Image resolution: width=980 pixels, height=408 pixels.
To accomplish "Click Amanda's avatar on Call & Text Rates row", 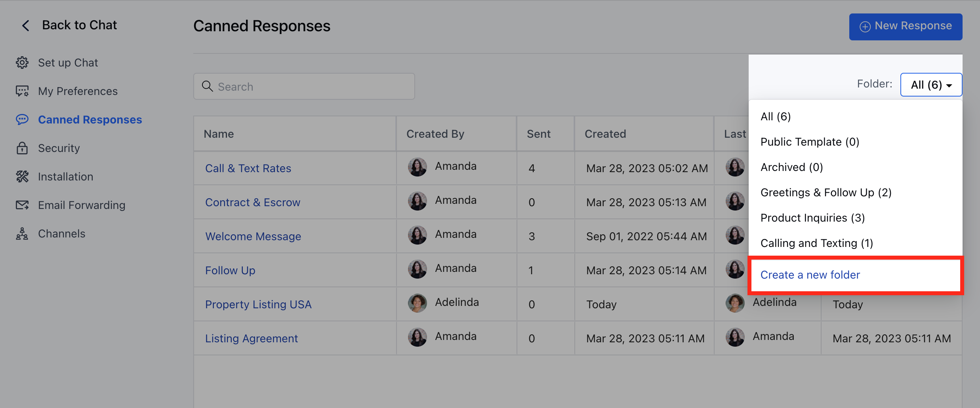I will pyautogui.click(x=417, y=167).
